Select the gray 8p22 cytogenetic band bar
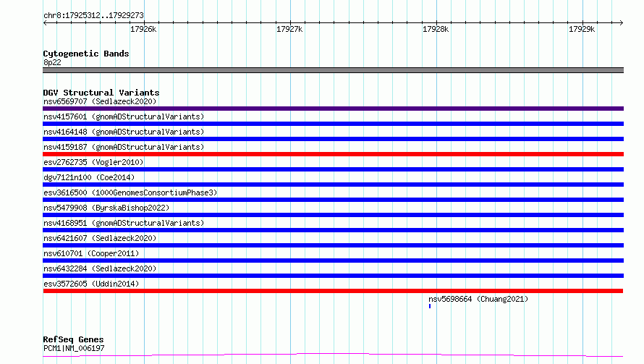The height and width of the screenshot is (364, 644). point(333,70)
